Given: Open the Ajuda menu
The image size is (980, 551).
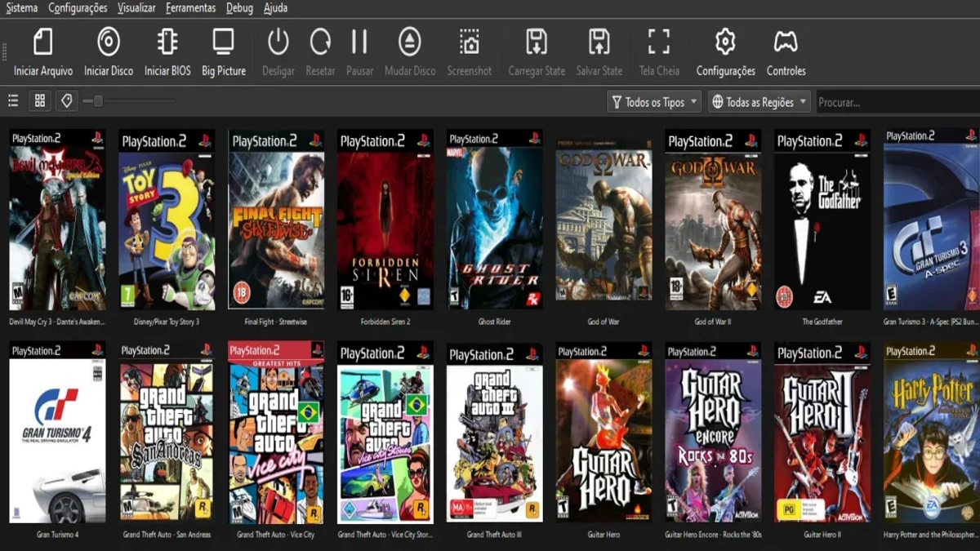Looking at the screenshot, I should click(275, 8).
